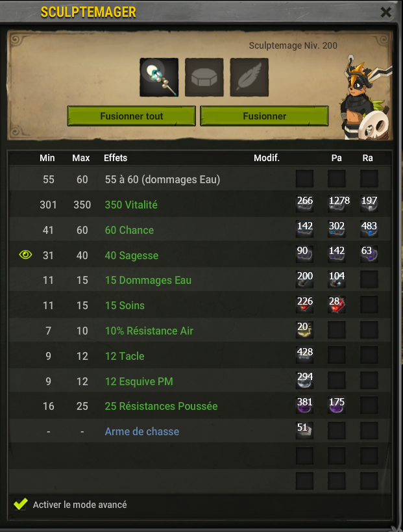Disable the Activer le mode avancé checkbox
Image resolution: width=403 pixels, height=532 pixels.
pos(20,504)
